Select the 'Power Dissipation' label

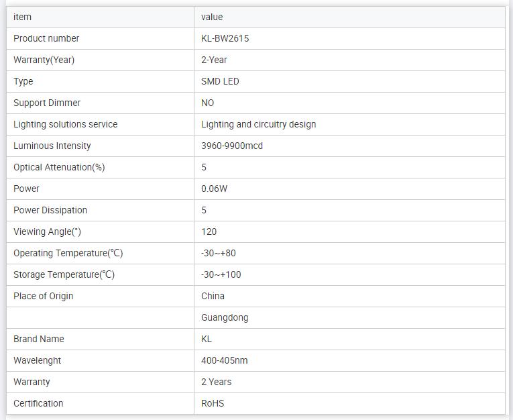pos(50,210)
